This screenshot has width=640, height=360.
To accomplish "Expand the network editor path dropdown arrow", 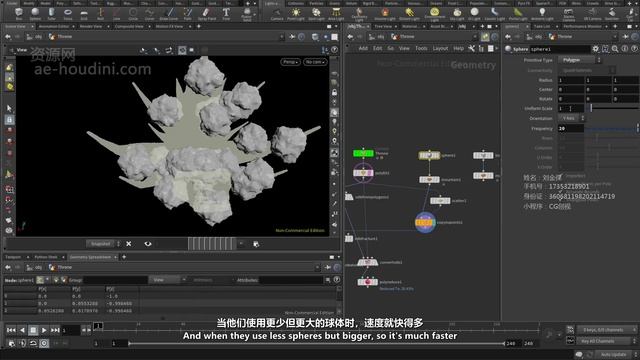I will (x=474, y=37).
